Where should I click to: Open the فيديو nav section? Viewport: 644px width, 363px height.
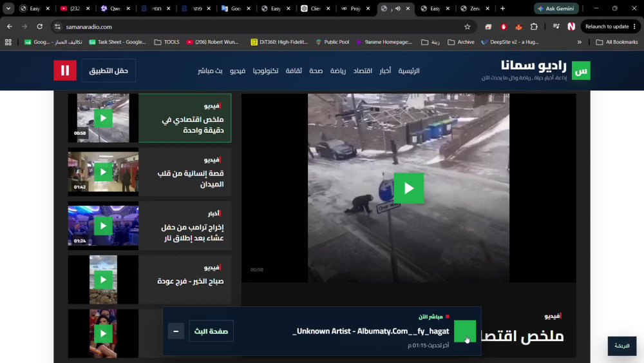tap(238, 71)
